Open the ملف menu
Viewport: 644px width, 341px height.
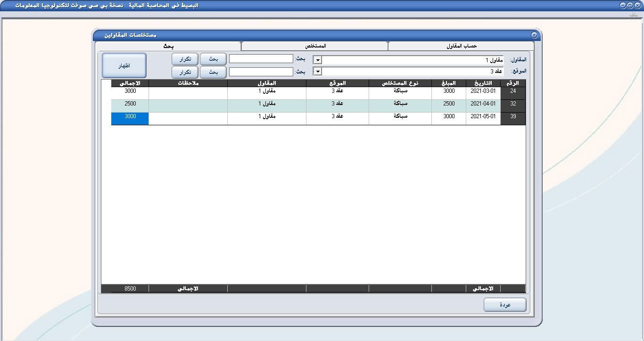coord(633,15)
